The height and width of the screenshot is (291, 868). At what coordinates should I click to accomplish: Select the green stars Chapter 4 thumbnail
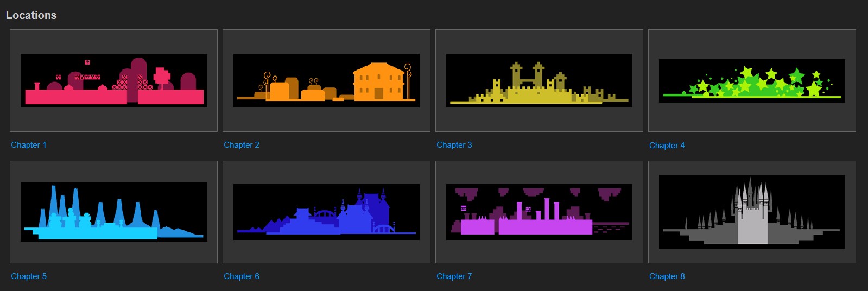coord(752,81)
